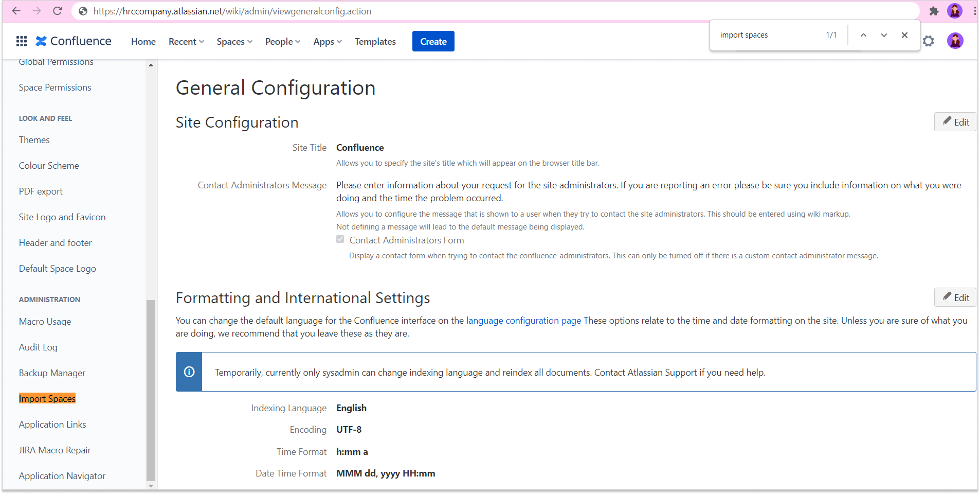
Task: Go to next find result arrow
Action: pos(884,35)
